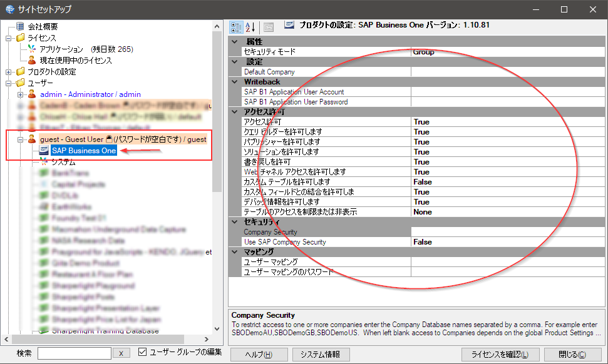This screenshot has width=608, height=364.
Task: Open the ヘルプ(H) button
Action: 259,355
